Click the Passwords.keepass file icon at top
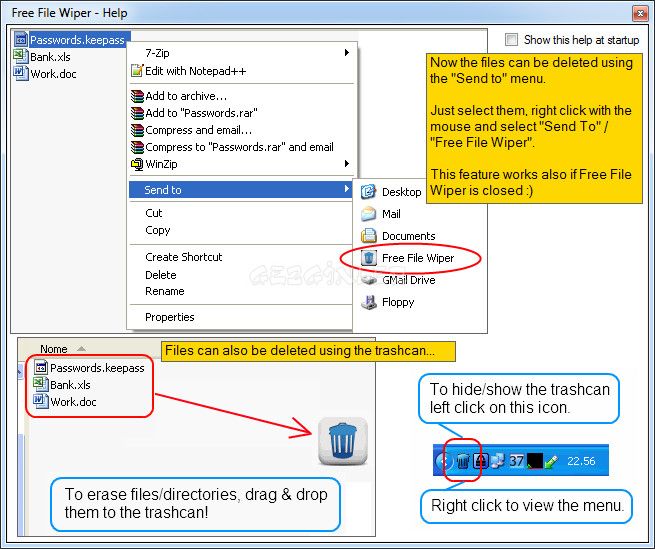Image resolution: width=655 pixels, height=549 pixels. 21,40
